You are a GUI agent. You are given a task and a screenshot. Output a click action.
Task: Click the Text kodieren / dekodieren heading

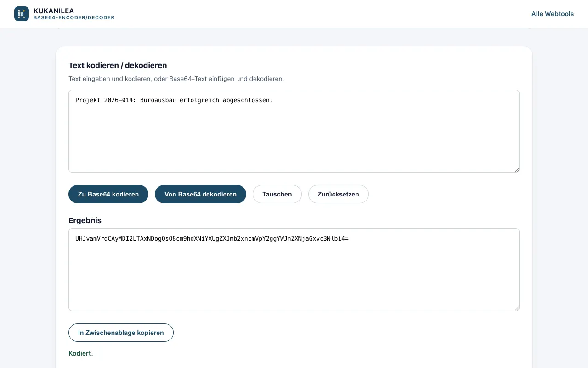(118, 65)
